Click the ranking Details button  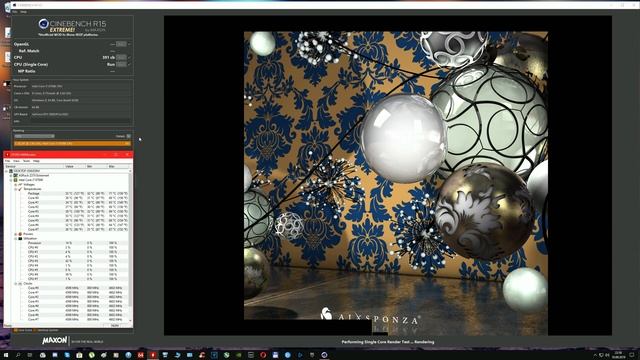(129, 136)
